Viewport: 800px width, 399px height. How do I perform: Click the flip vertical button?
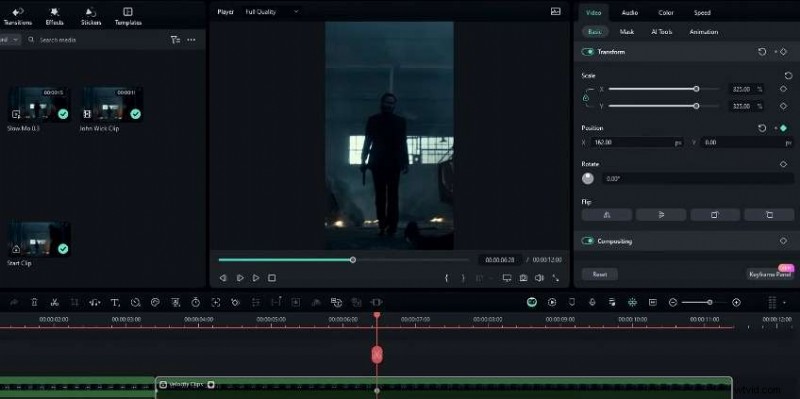click(661, 215)
